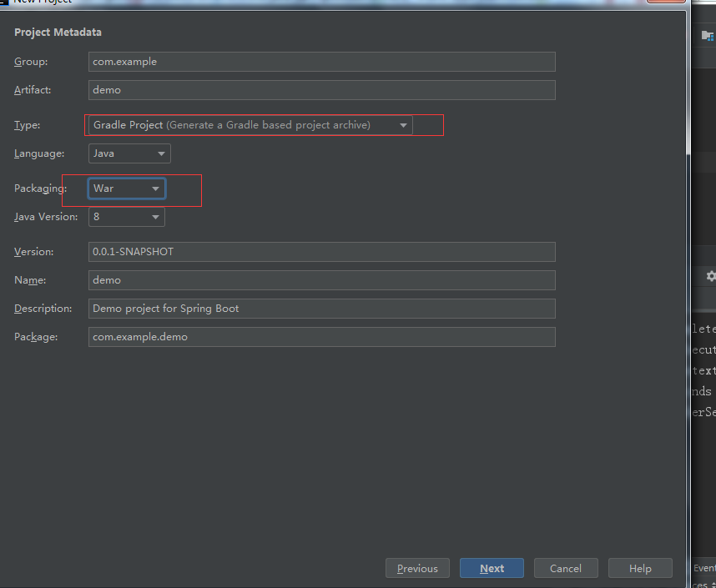Click the Group field containing com.example
716x588 pixels.
321,62
